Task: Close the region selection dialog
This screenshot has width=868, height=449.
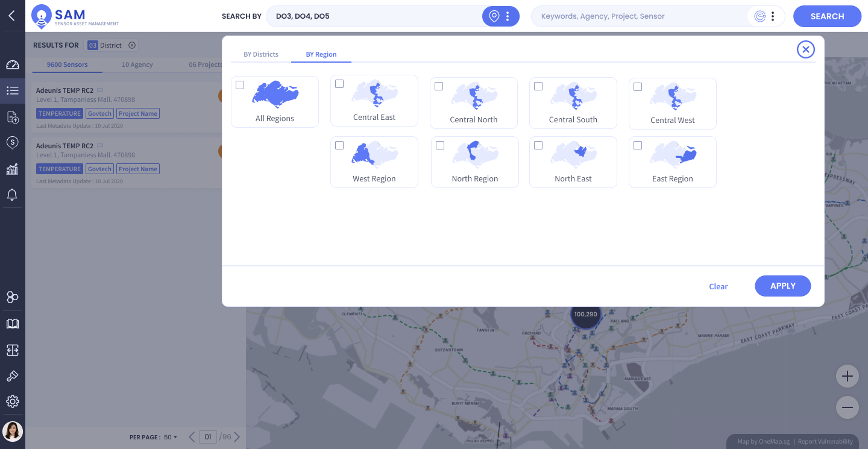Action: coord(806,49)
